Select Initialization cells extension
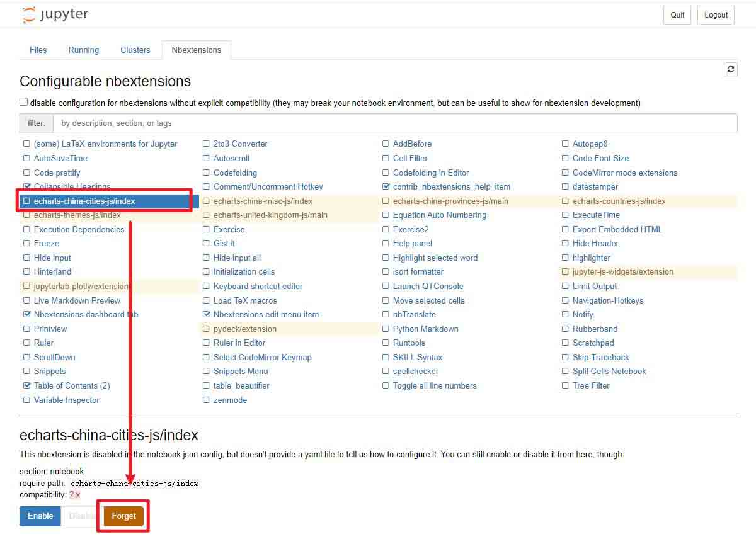Image resolution: width=756 pixels, height=539 pixels. coord(244,272)
